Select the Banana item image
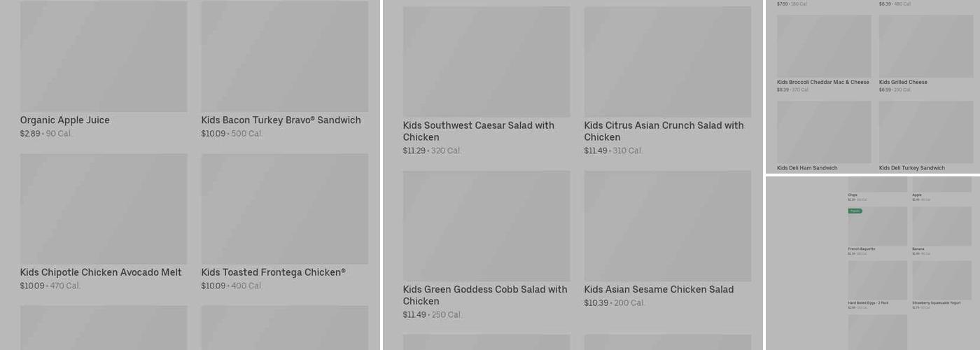 pyautogui.click(x=941, y=226)
